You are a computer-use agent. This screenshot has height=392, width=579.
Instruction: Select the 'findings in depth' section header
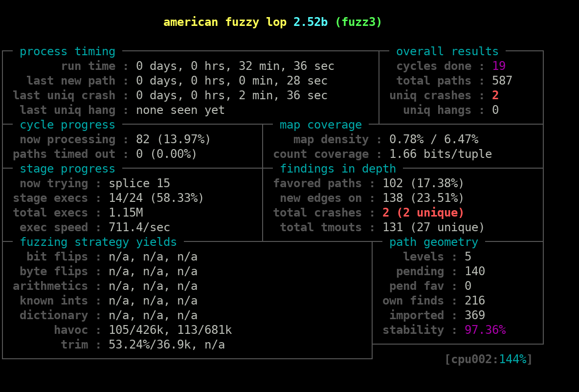coord(338,169)
